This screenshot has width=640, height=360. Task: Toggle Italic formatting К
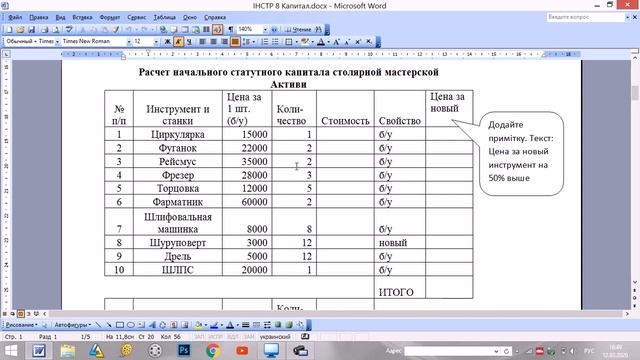[178, 42]
